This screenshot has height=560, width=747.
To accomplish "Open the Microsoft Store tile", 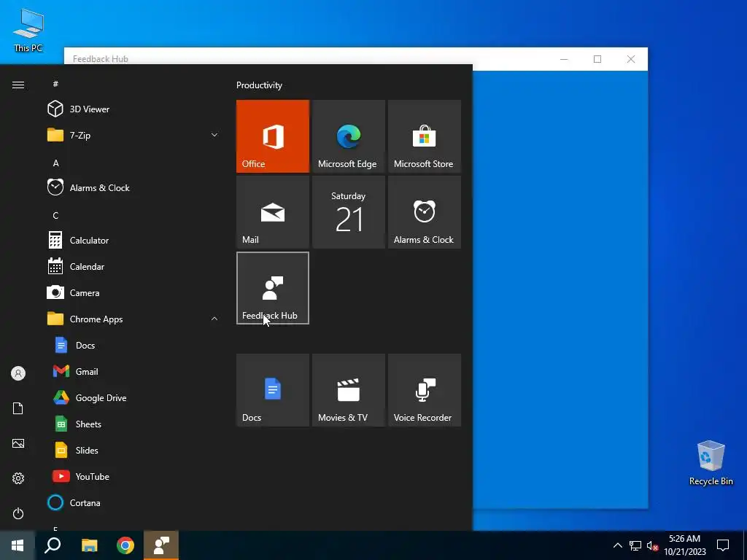I will click(425, 136).
